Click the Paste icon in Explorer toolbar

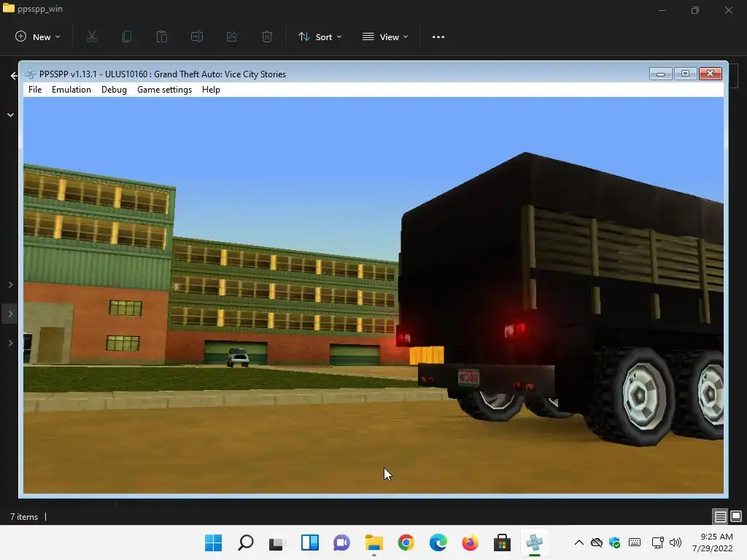[162, 36]
